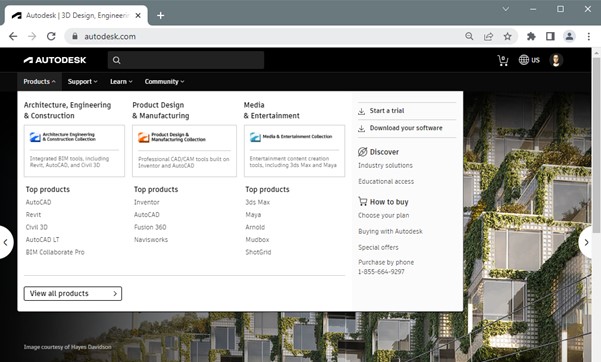
Task: Open AutoCAD LT product link
Action: tap(43, 240)
